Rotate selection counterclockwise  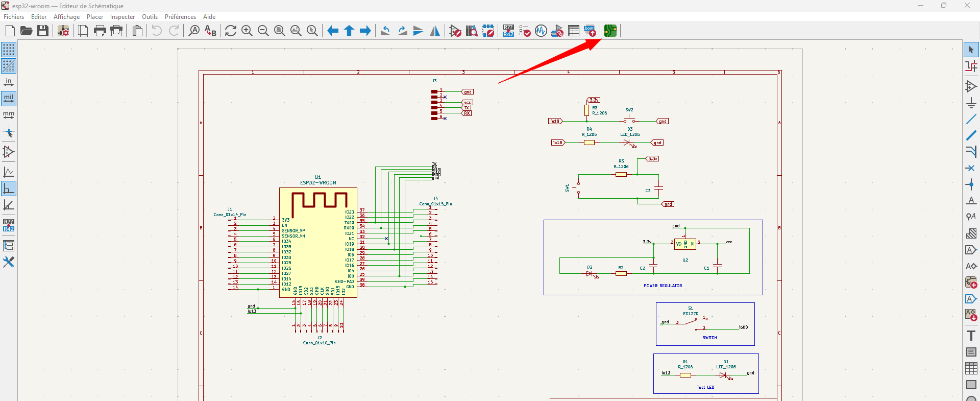386,31
